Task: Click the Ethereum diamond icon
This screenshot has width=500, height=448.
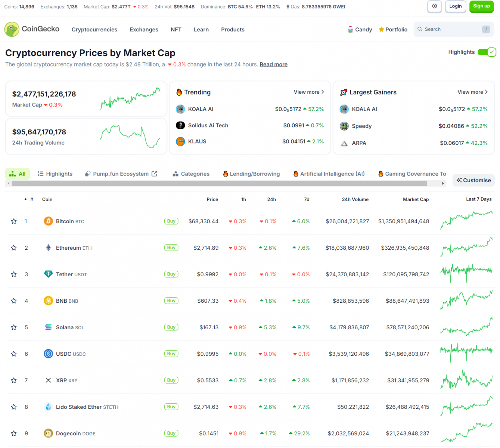Action: [x=48, y=248]
